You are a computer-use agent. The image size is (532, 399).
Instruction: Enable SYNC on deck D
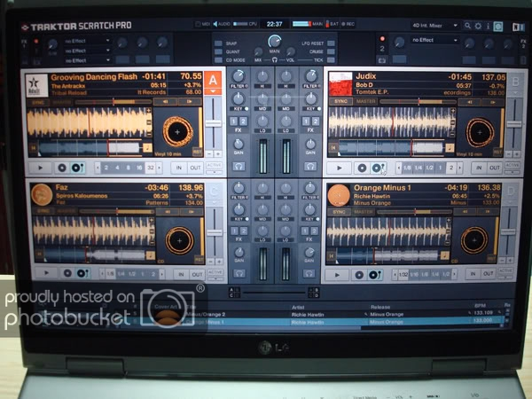click(339, 212)
